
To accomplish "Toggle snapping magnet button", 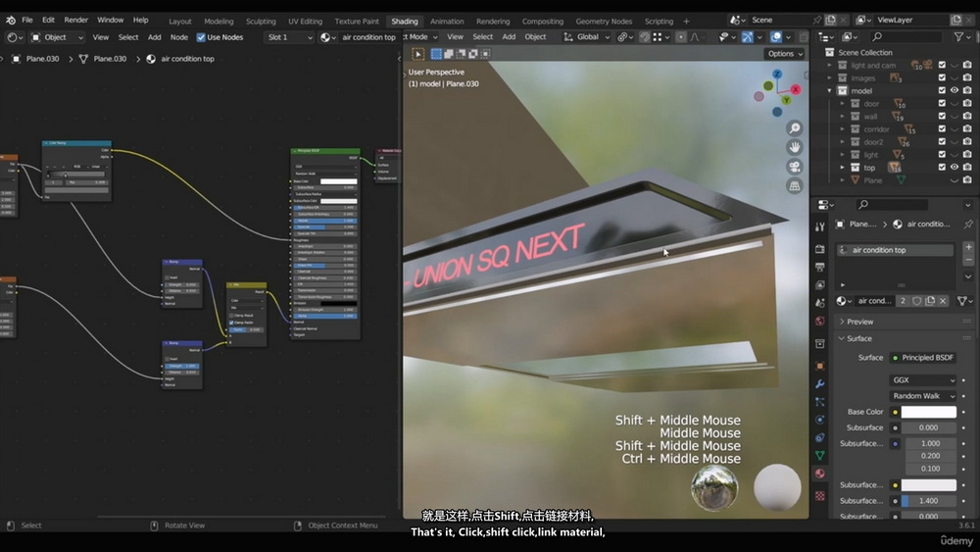I will [x=645, y=37].
